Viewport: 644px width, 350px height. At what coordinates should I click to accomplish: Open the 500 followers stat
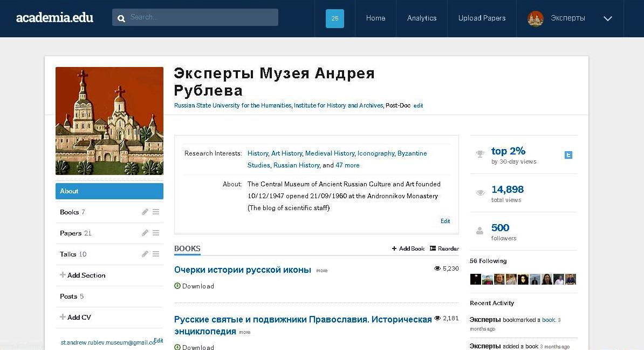pyautogui.click(x=500, y=228)
